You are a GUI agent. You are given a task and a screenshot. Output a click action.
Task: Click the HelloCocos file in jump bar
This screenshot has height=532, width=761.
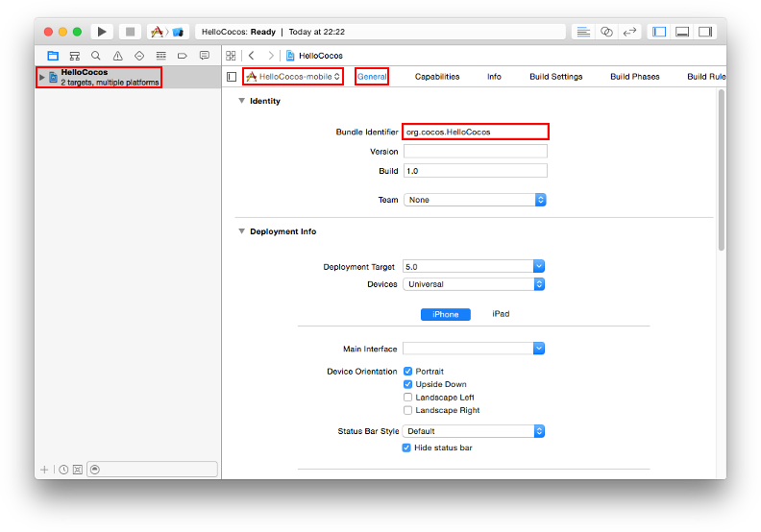tap(314, 56)
